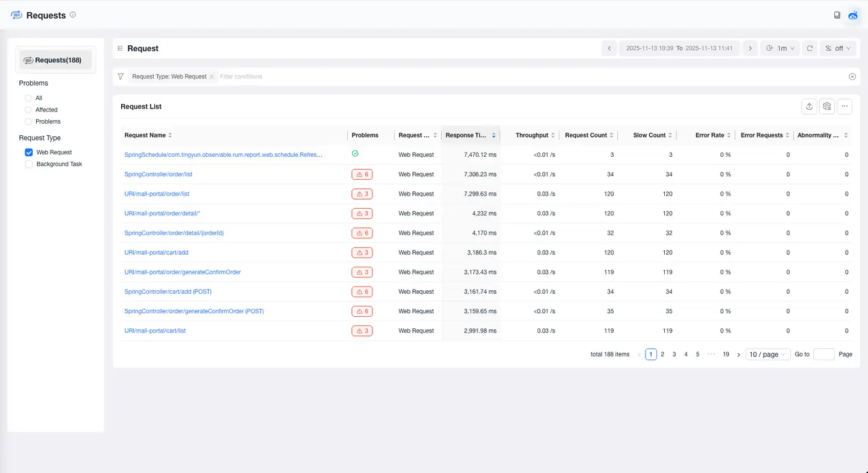Open the more options ellipsis menu

click(x=844, y=106)
